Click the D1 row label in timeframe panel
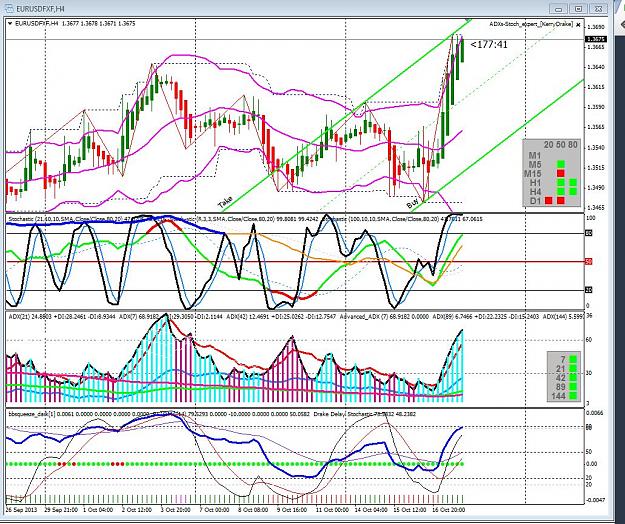The image size is (625, 524). click(x=536, y=201)
